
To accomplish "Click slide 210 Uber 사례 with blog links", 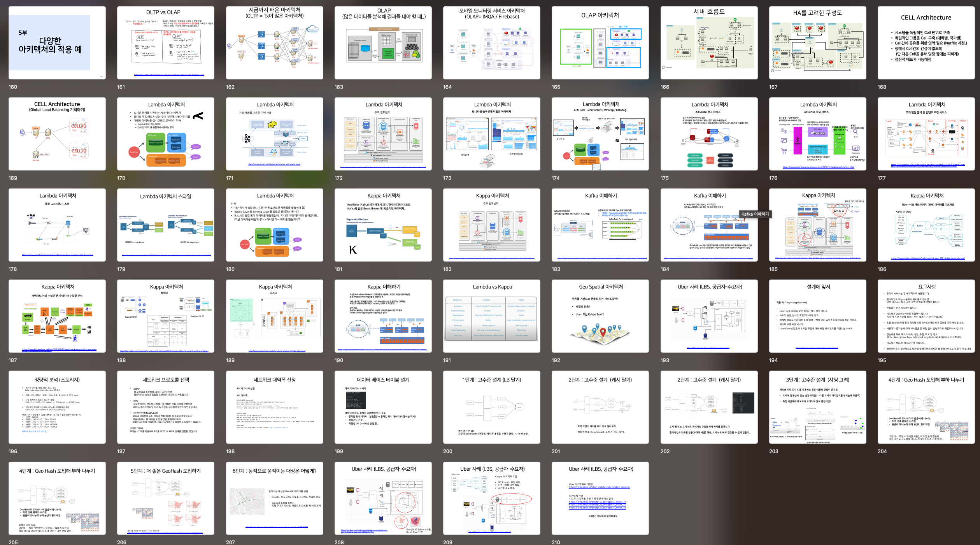I will click(600, 498).
